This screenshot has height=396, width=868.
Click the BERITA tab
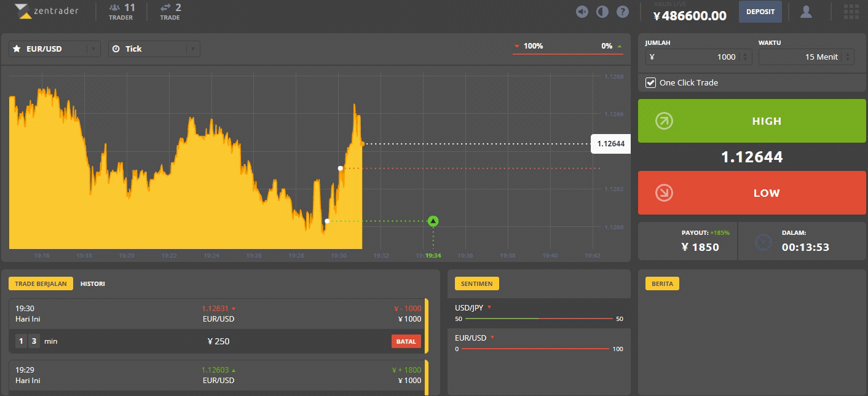(x=662, y=283)
